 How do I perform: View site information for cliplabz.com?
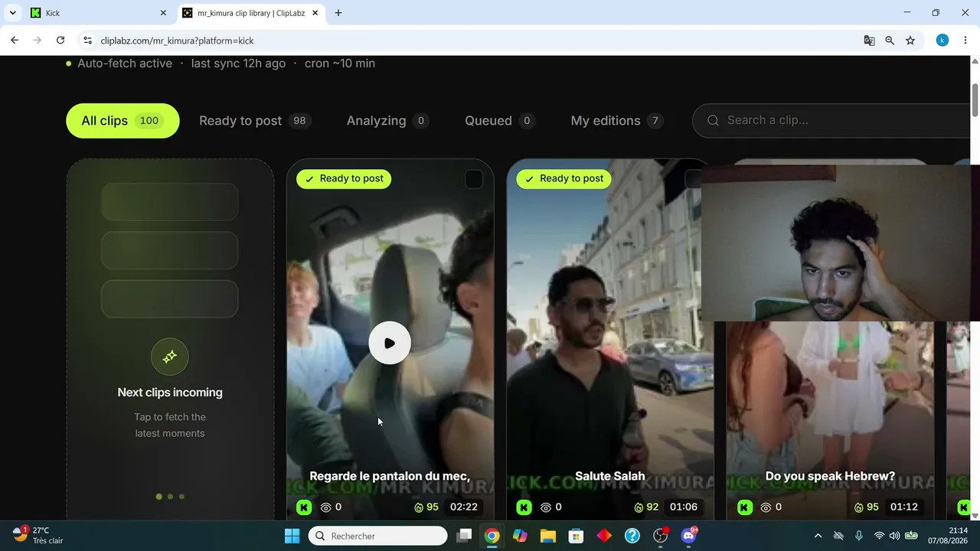point(87,41)
